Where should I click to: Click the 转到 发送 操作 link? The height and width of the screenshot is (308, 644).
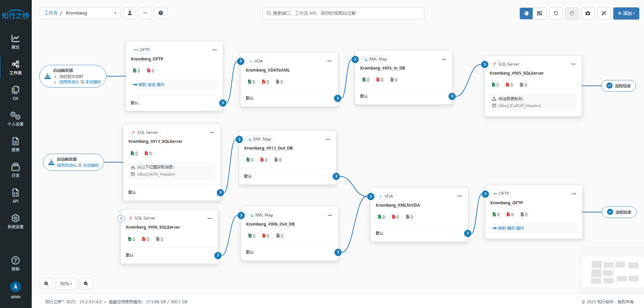[149, 85]
